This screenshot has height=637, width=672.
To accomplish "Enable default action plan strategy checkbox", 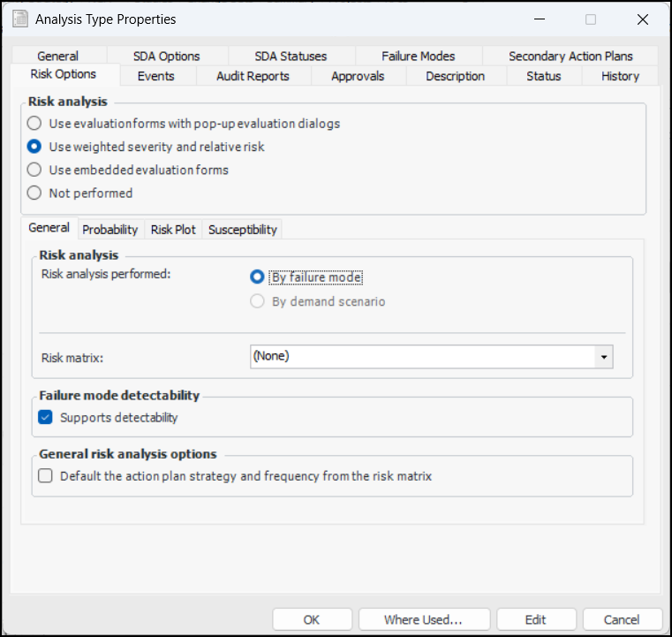I will [x=46, y=475].
